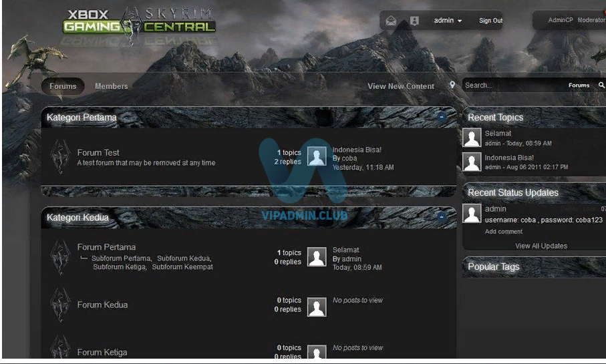The image size is (606, 364).
Task: Click the avatar beside Indonesia Bisa! recent topic
Action: click(x=472, y=162)
